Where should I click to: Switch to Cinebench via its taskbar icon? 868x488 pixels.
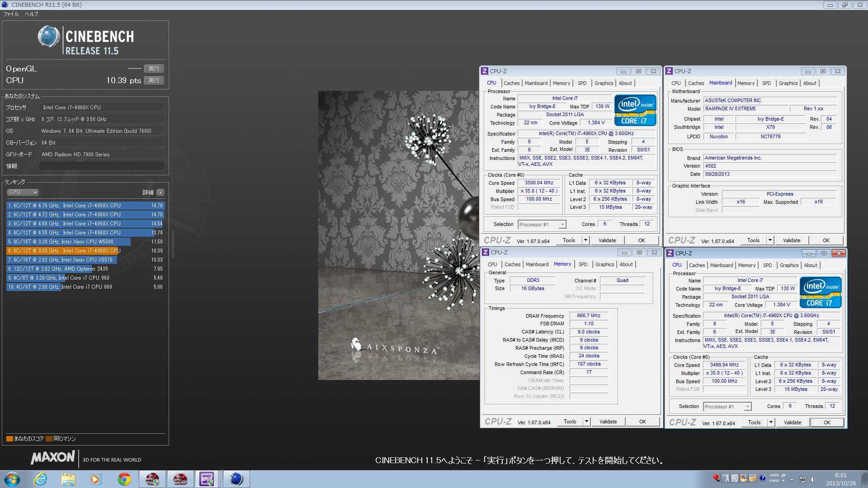(x=236, y=479)
